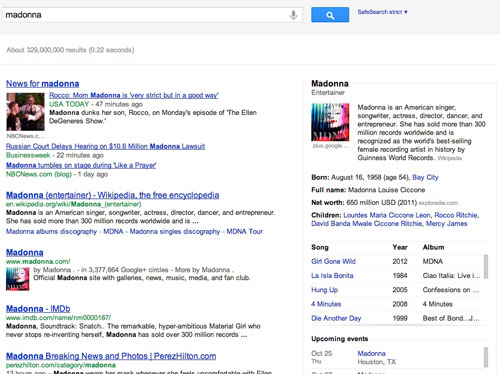The height and width of the screenshot is (374, 500).
Task: Click the news thumbnail of Madonna and Rocco
Action: pyautogui.click(x=25, y=112)
